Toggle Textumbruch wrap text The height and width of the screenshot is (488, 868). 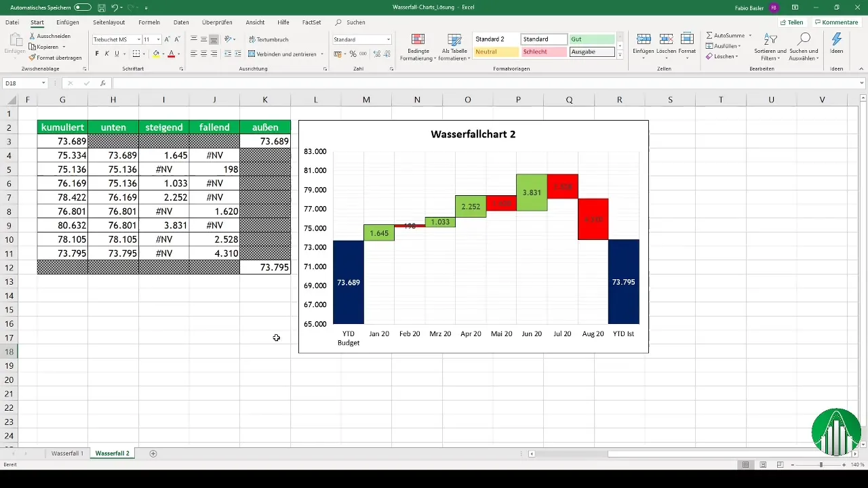[269, 39]
